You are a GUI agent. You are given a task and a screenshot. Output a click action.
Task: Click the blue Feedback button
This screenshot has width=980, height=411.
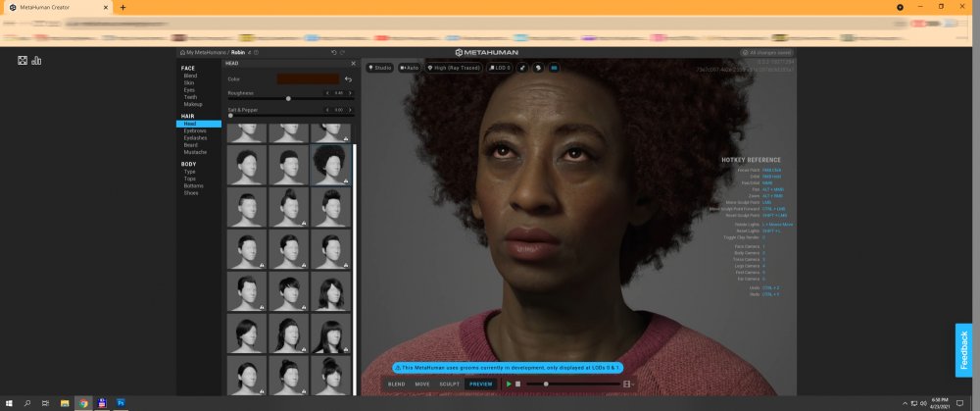point(963,350)
